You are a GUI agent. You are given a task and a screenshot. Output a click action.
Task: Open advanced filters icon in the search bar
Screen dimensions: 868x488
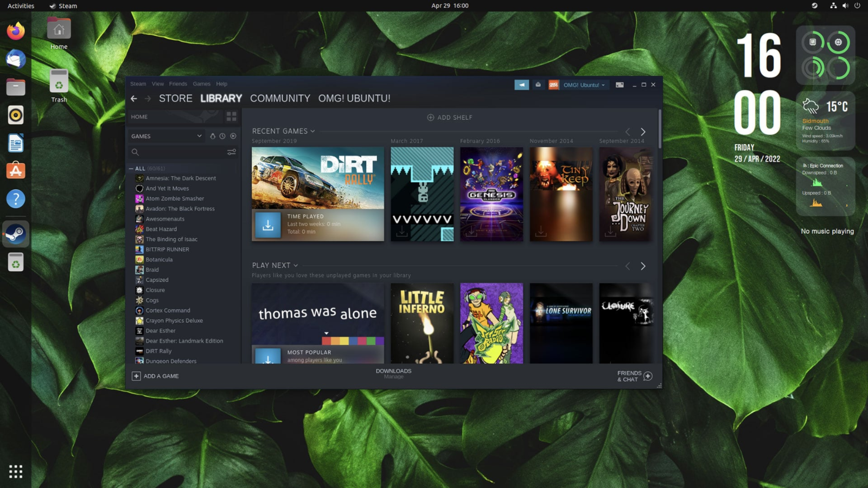point(232,152)
